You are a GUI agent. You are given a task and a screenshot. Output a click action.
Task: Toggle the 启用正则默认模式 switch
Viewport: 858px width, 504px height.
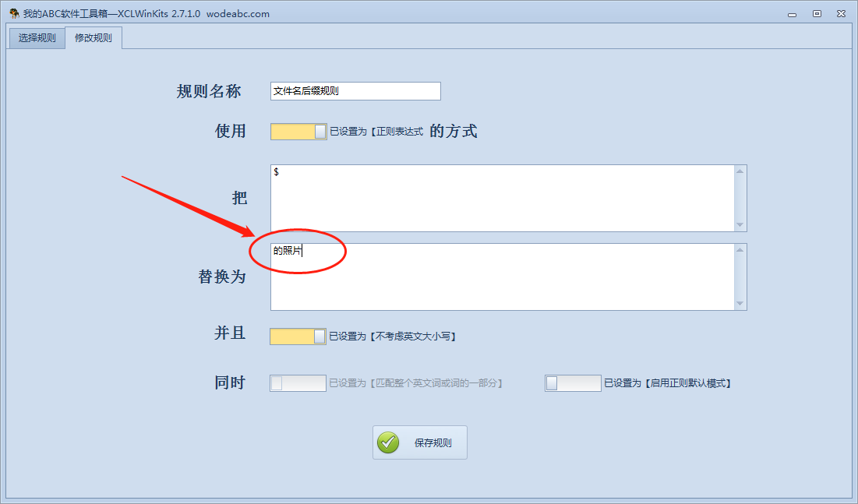point(573,383)
